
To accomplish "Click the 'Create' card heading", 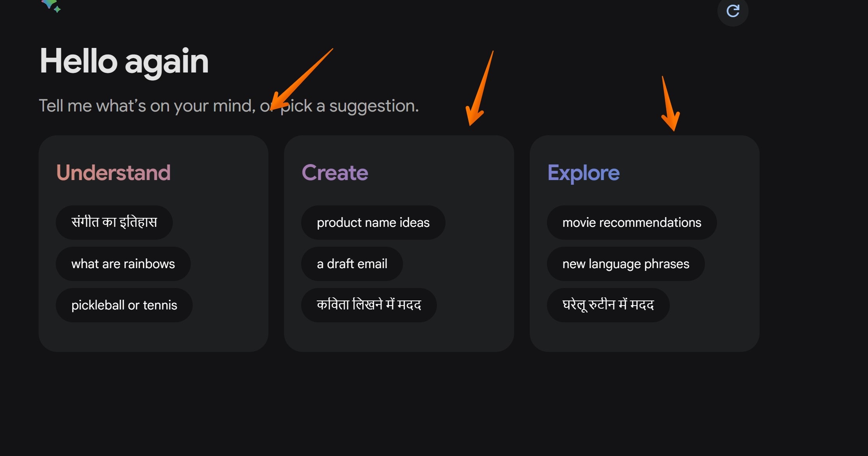I will [x=335, y=173].
